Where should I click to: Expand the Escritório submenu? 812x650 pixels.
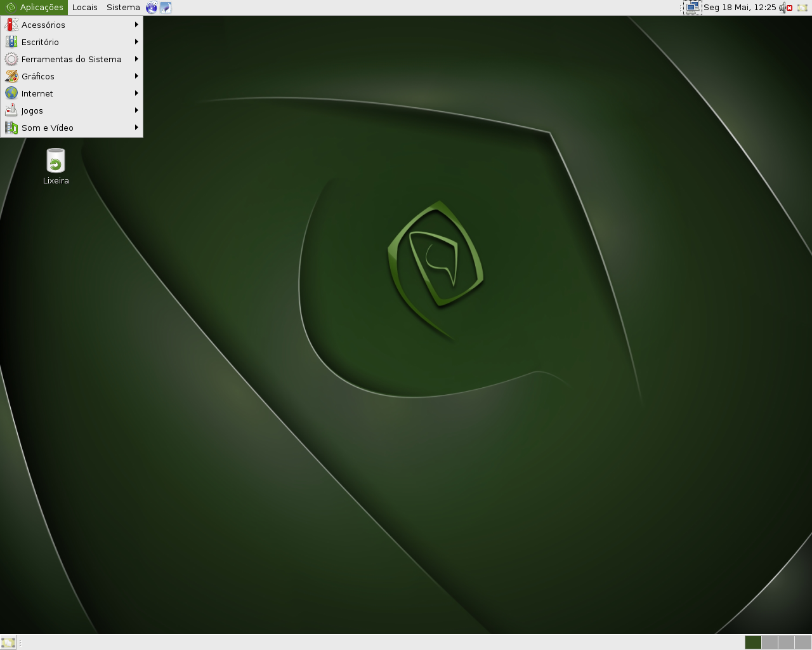click(x=72, y=42)
